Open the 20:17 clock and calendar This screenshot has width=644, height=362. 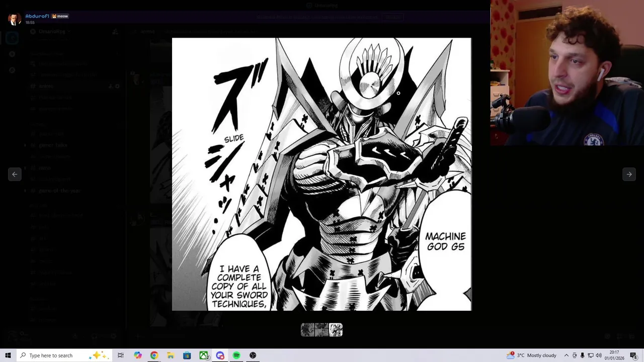[614, 355]
